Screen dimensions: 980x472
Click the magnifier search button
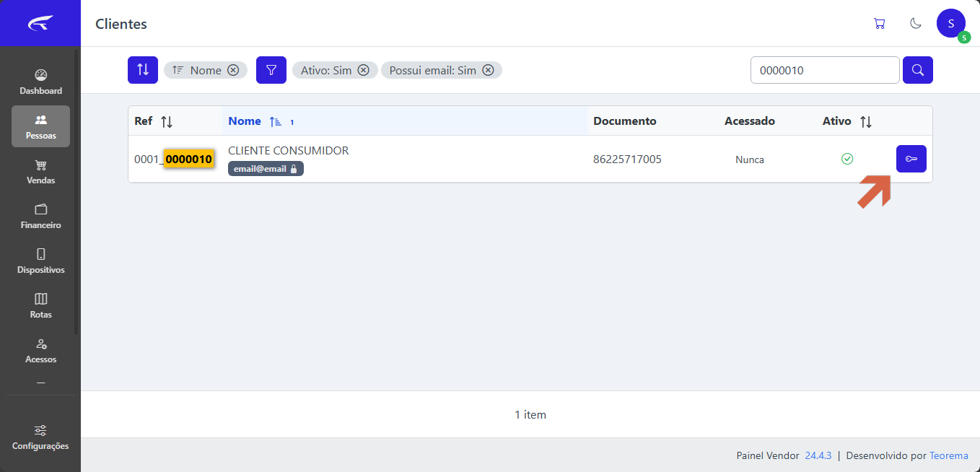918,70
